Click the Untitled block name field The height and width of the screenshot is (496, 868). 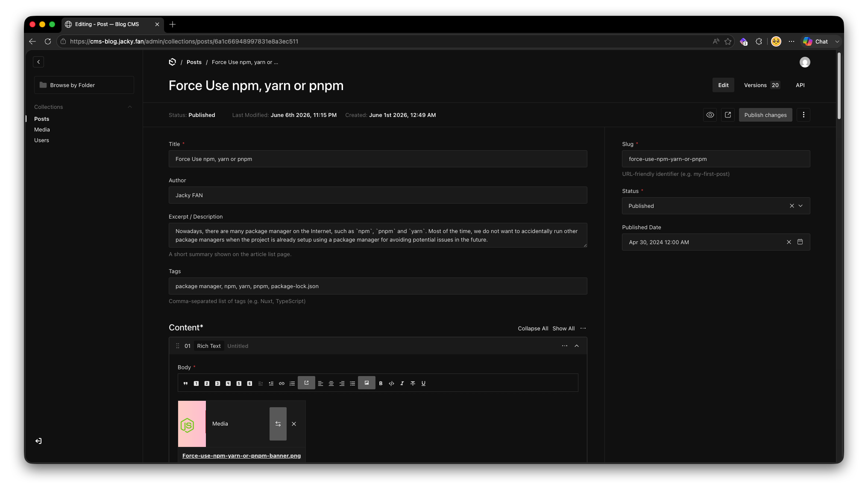[x=238, y=346]
